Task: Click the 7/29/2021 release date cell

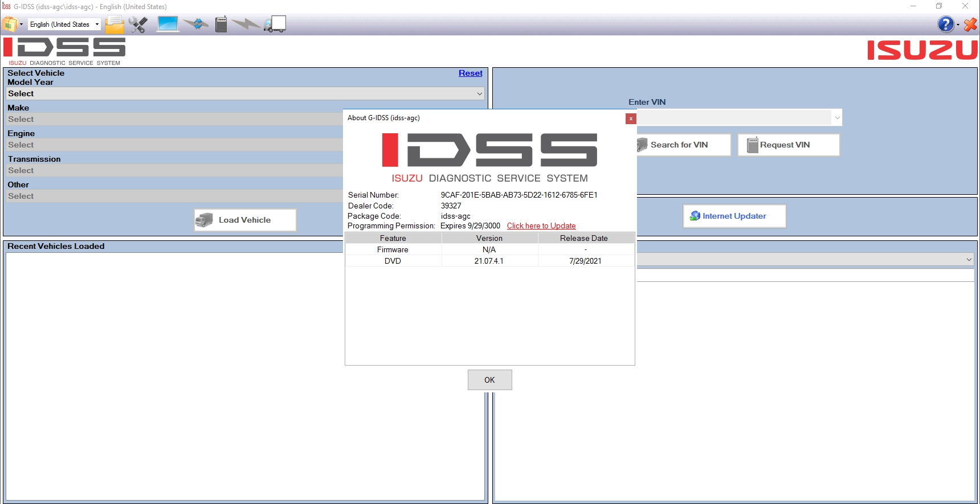Action: click(x=586, y=261)
